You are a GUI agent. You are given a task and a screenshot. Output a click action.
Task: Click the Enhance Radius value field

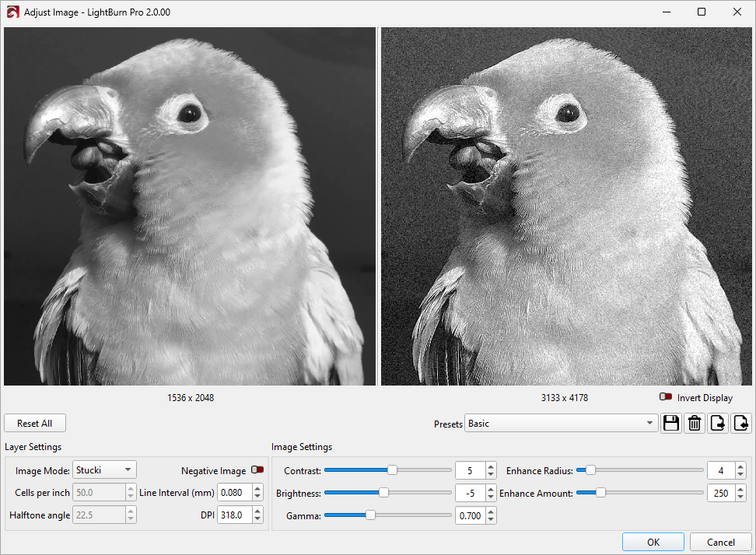pos(720,470)
